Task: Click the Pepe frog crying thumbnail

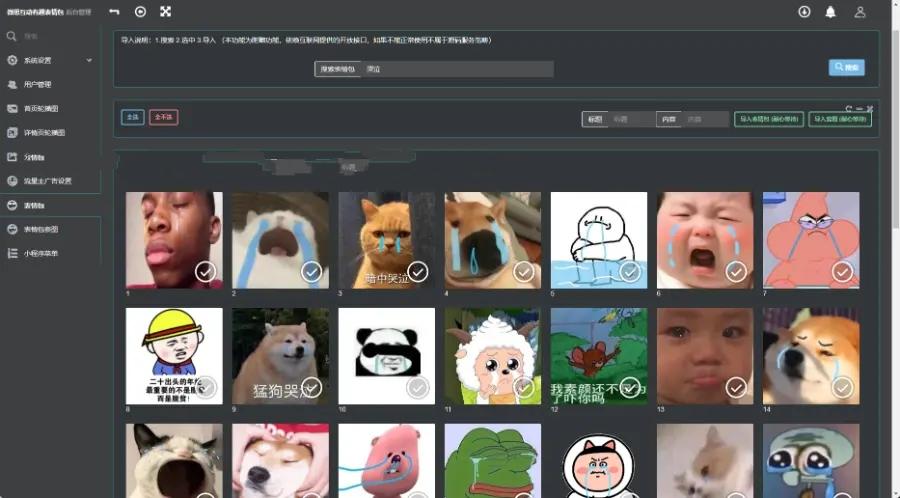Action: pyautogui.click(x=492, y=461)
